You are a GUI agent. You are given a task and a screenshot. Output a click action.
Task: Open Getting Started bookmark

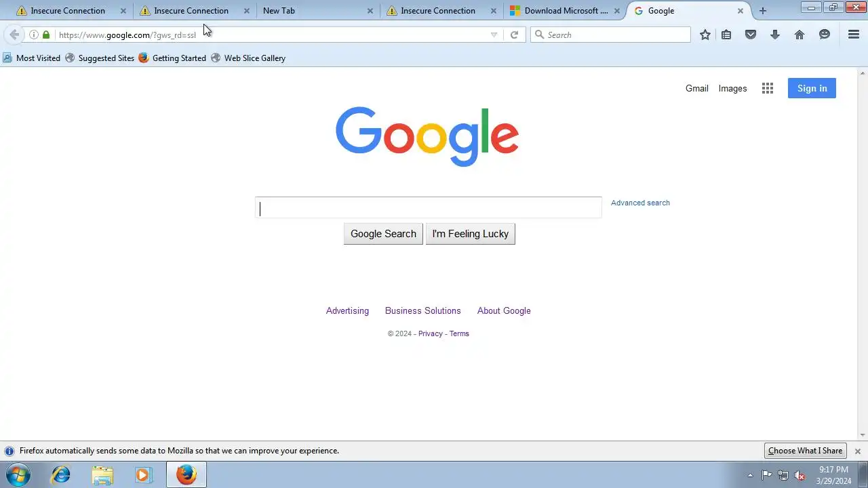tap(172, 58)
